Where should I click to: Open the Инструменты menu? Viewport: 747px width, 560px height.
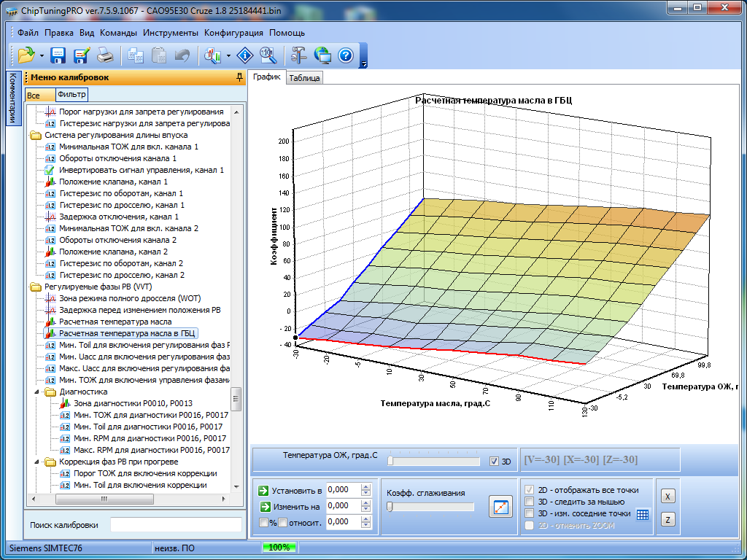click(x=170, y=33)
